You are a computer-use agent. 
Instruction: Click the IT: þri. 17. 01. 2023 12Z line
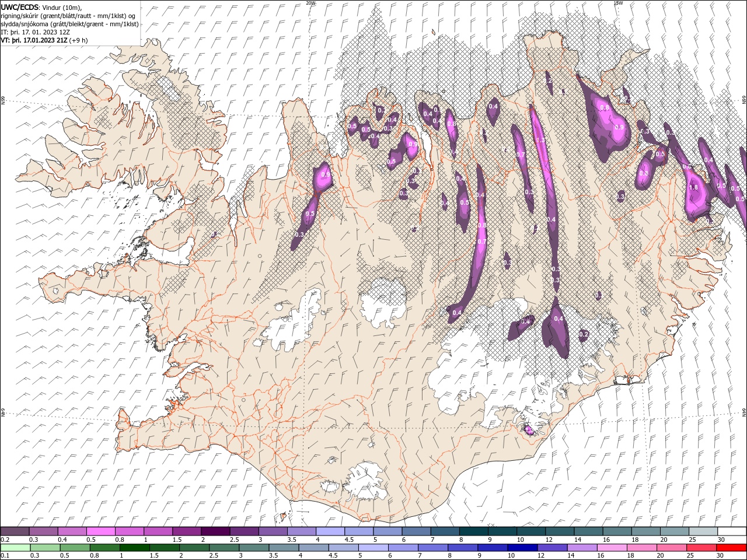[36, 32]
